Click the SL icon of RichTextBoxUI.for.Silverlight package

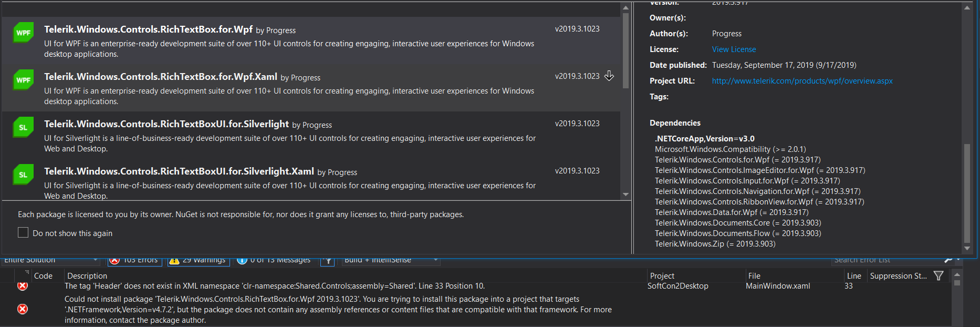(23, 127)
